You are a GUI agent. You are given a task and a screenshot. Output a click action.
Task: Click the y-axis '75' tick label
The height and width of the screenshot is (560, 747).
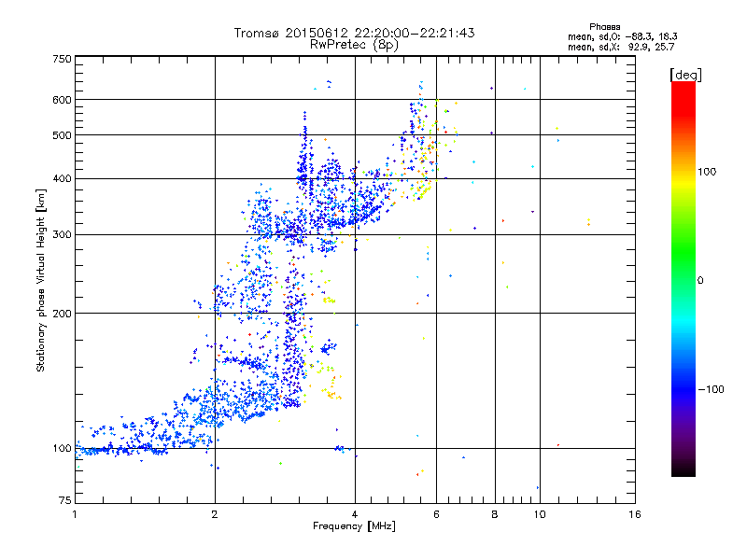pyautogui.click(x=65, y=500)
